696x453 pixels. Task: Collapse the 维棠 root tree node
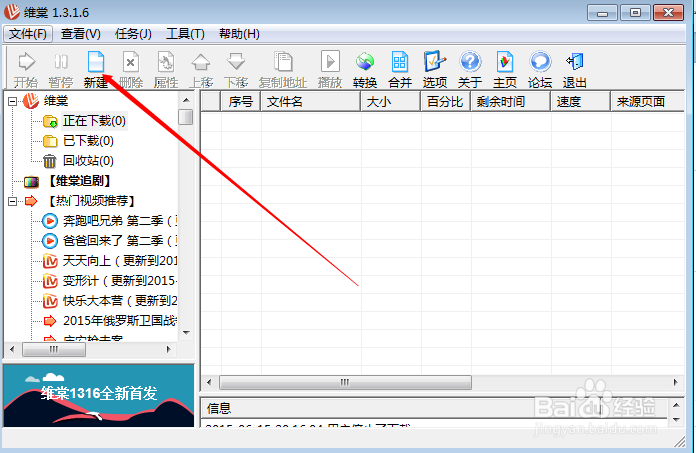[12, 102]
